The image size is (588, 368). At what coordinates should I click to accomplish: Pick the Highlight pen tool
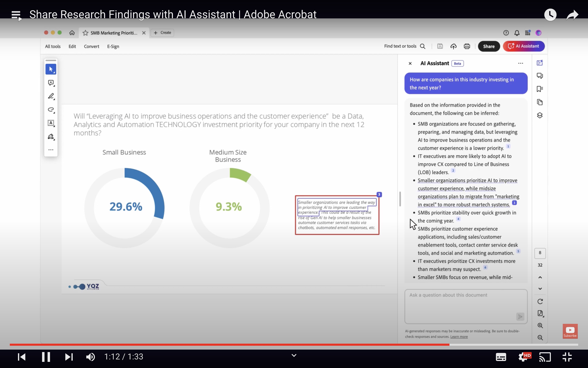click(x=51, y=96)
